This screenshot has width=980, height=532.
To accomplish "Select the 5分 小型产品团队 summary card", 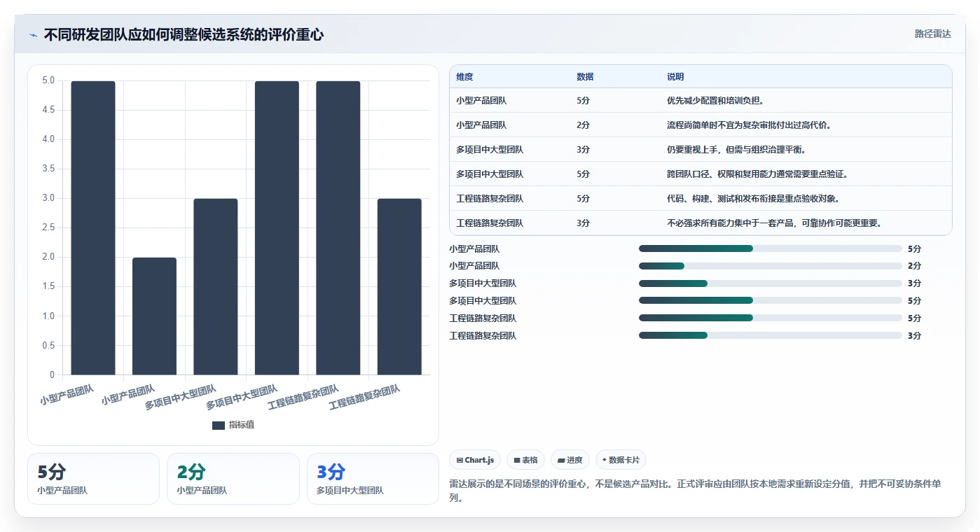I will 93,479.
